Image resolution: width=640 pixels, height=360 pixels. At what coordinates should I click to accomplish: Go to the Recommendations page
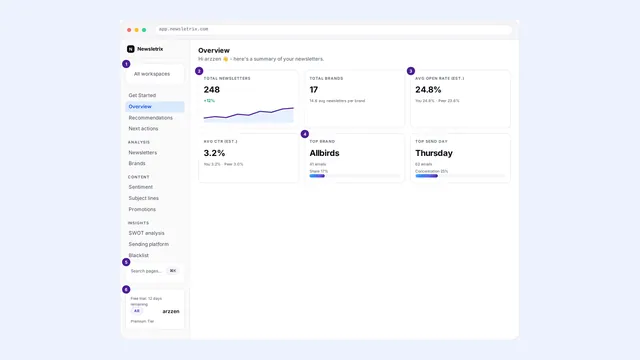(151, 118)
